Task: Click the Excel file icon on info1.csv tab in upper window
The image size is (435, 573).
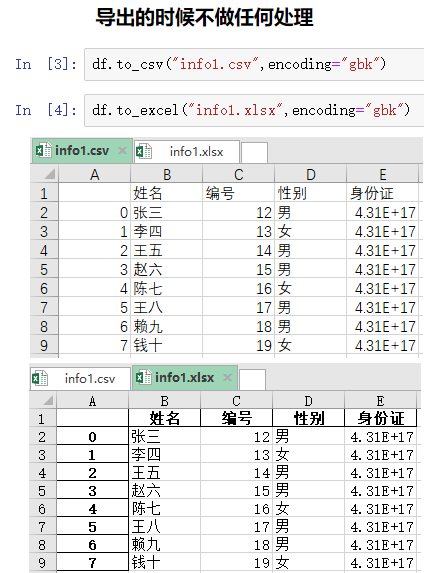Action: point(43,150)
